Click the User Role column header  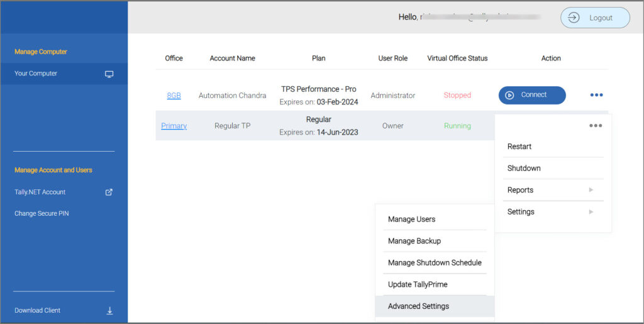pos(392,59)
